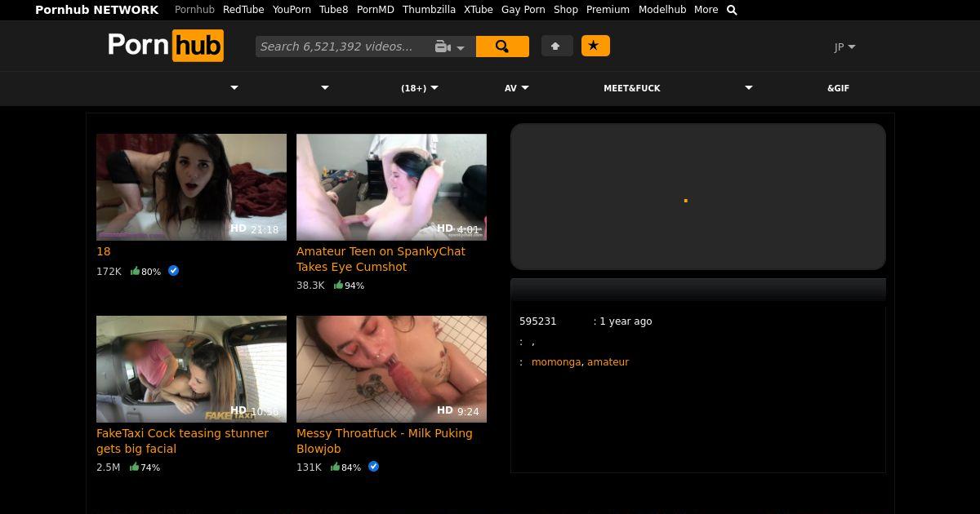Click the thumbs-up icon showing 74%
This screenshot has width=980, height=514.
click(x=134, y=467)
